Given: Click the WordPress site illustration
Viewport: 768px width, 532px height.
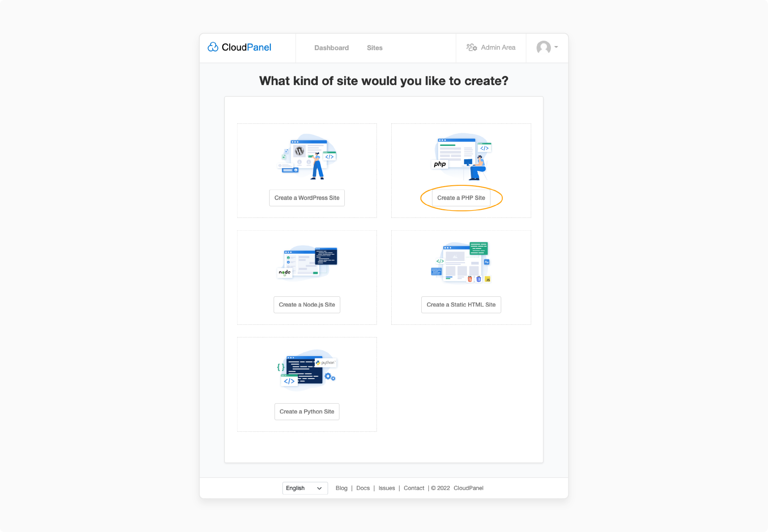Looking at the screenshot, I should tap(307, 157).
